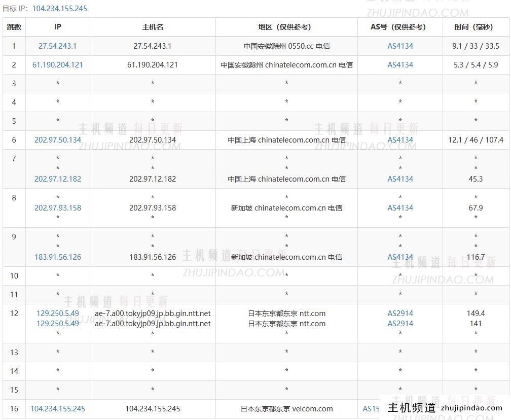This screenshot has width=511, height=420.
Task: Open hop 2 IP link 61.190.204.121
Action: (x=57, y=65)
